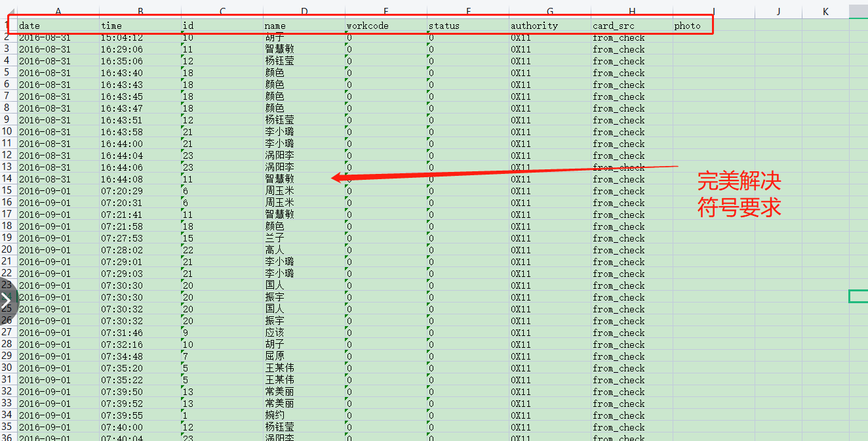Select name 涡阳李 in the 16:44:04 row
Screen dimensions: 868x441
tap(304, 156)
